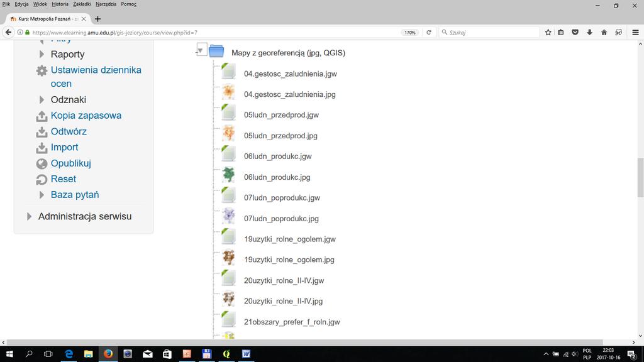The image size is (644, 362).
Task: Click file icon of 04.gestosc_zaludnienia.jgw
Action: [x=228, y=71]
